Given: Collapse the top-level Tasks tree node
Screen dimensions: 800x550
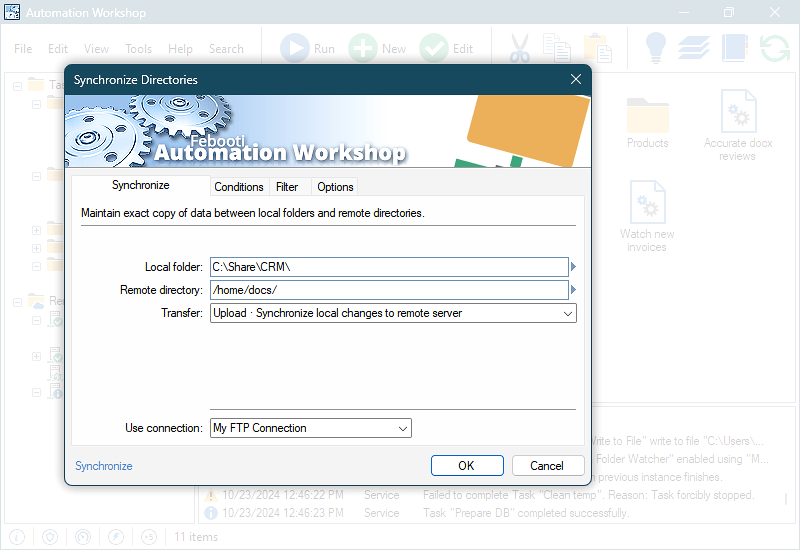Looking at the screenshot, I should [x=17, y=86].
